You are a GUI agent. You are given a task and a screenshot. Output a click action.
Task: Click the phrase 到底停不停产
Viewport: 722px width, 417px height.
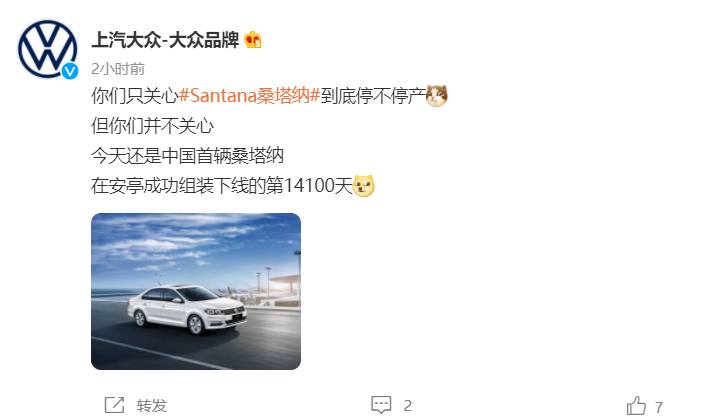[373, 96]
